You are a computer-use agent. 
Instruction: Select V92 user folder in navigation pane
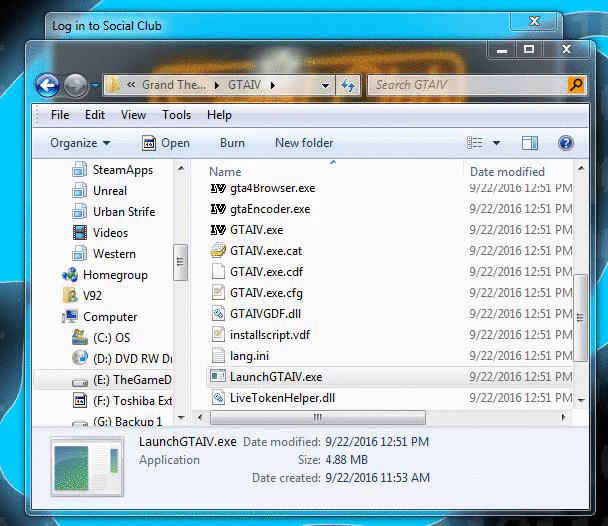click(x=82, y=295)
